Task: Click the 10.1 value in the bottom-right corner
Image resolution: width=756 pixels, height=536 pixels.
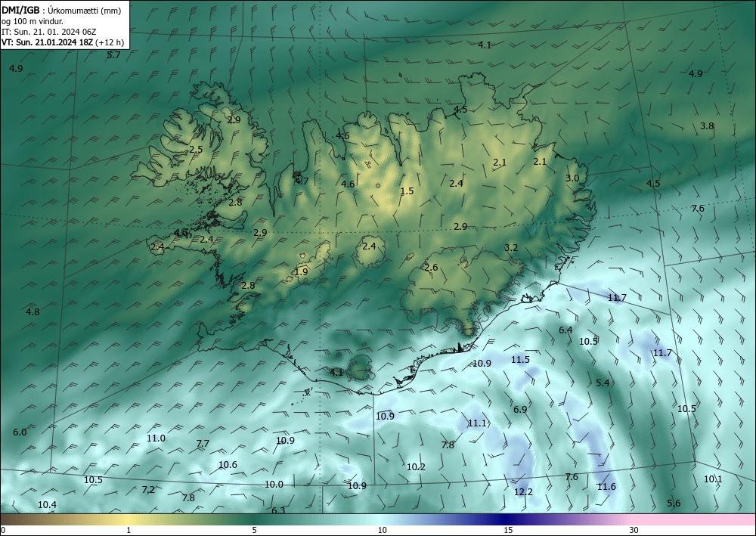Action: point(713,479)
